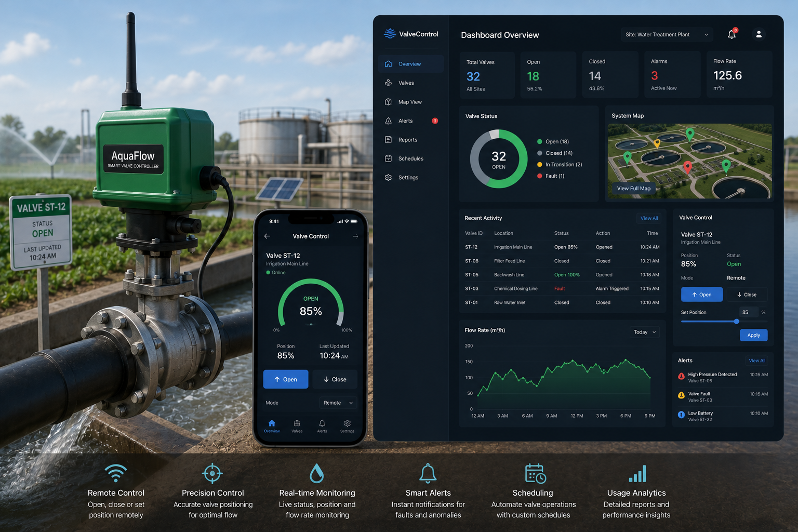Screen dimensions: 798x532
Task: Click the Close button in Valve Control panel
Action: click(x=747, y=295)
